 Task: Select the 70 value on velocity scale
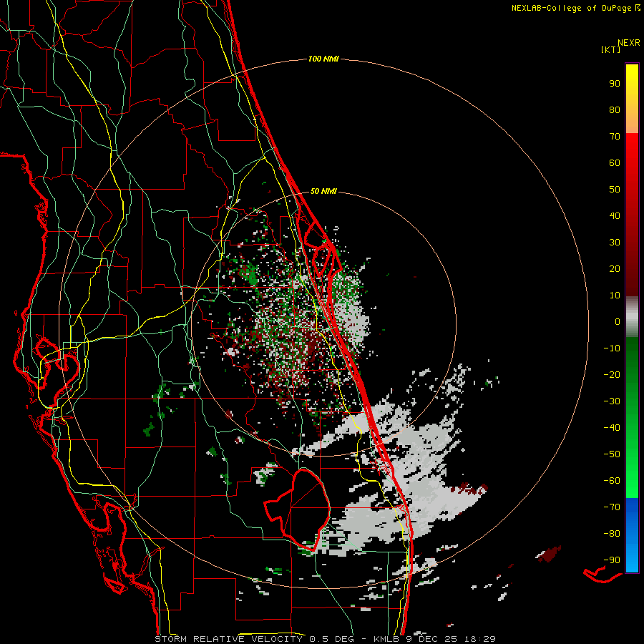click(x=615, y=137)
